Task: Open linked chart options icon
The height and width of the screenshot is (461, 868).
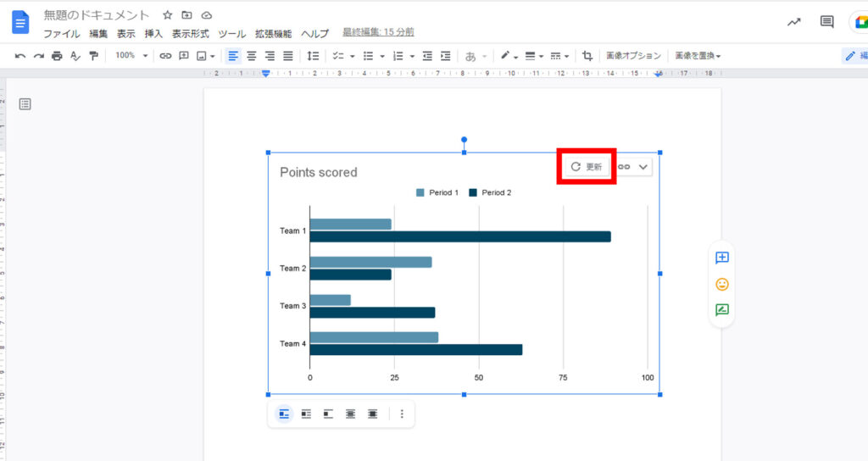Action: coord(624,167)
